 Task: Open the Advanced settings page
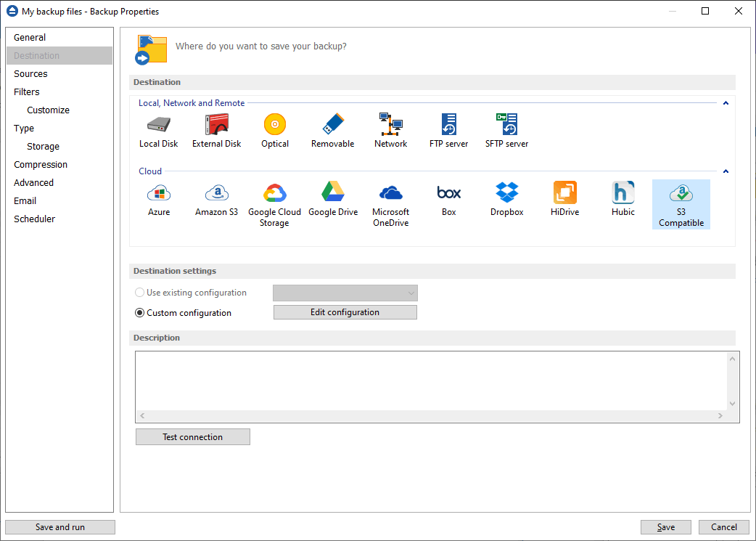[59, 183]
